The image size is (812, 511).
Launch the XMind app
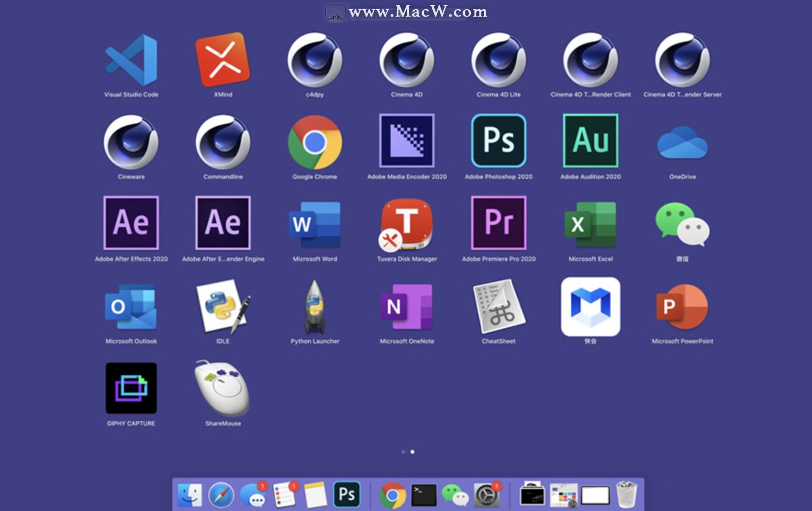point(223,60)
